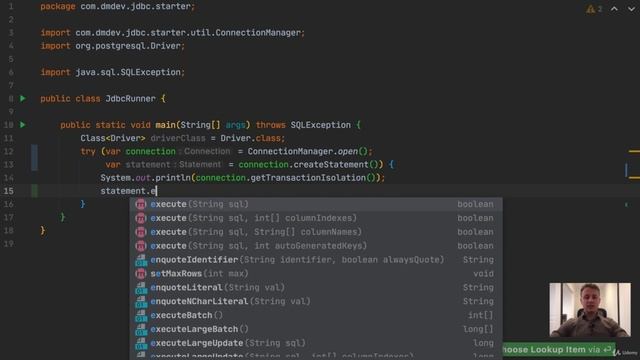Select executeBatch() from completion list
Screen dimensions: 640x360
(x=316, y=315)
